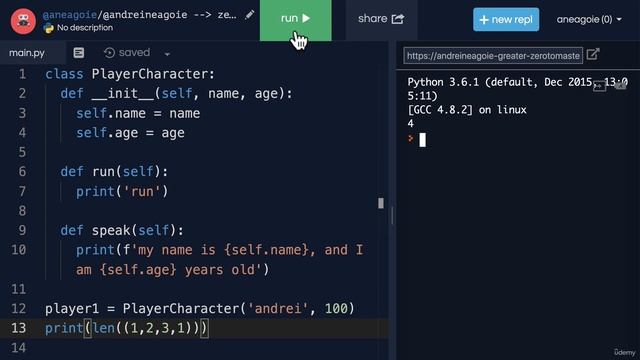Image resolution: width=640 pixels, height=360 pixels.
Task: Open output in new window icon
Action: click(593, 54)
